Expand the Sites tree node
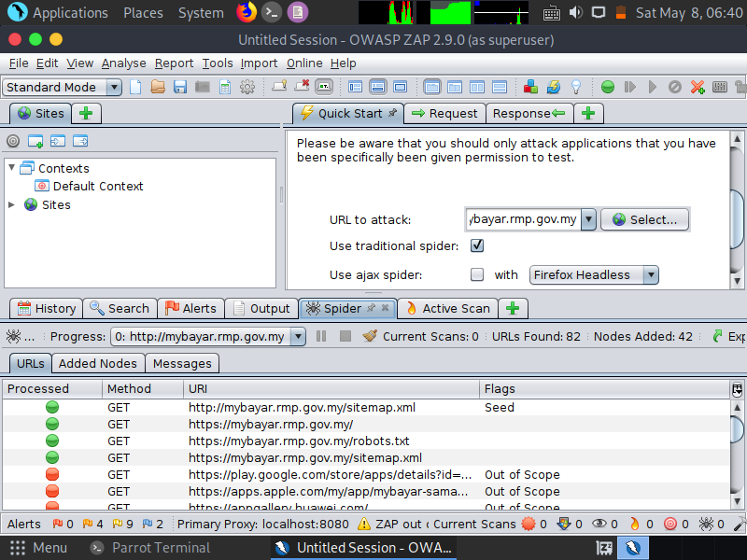 pyautogui.click(x=11, y=204)
